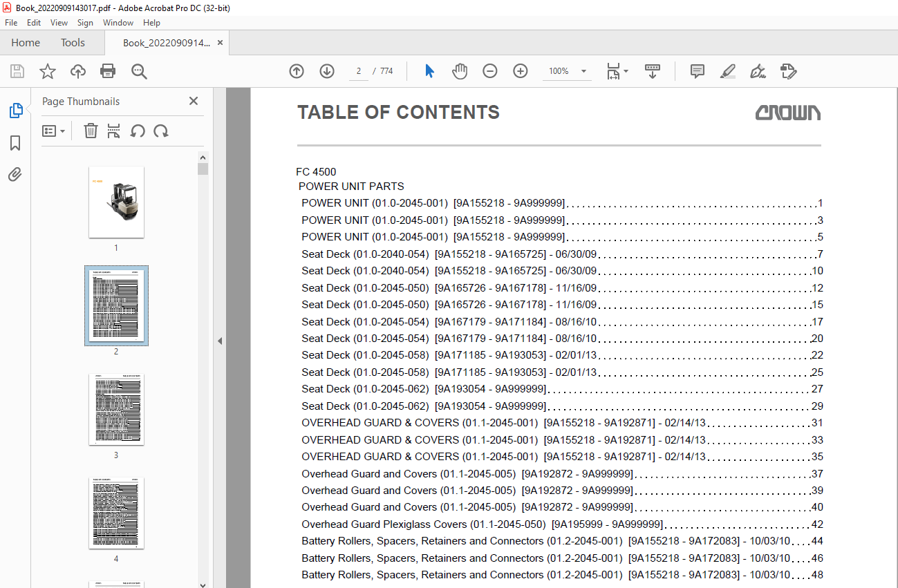Click Seat Deck (01.0-2040-054) page 7 entry
898x588 pixels.
[562, 254]
